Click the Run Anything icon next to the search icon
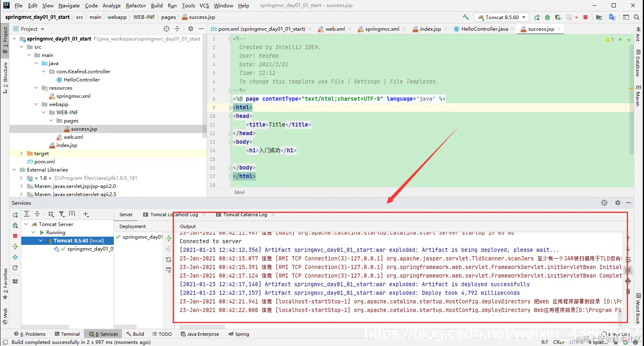The width and height of the screenshot is (644, 346). 626,17
